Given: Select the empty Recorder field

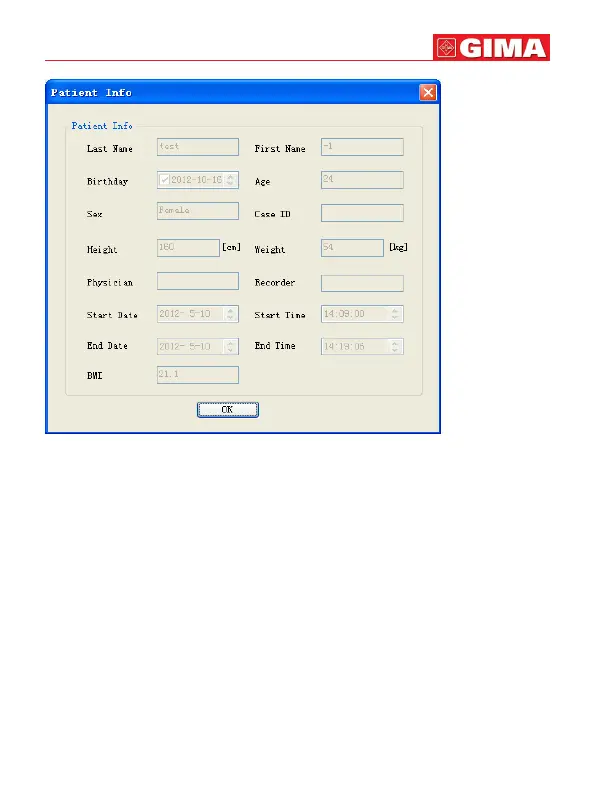Looking at the screenshot, I should [362, 284].
